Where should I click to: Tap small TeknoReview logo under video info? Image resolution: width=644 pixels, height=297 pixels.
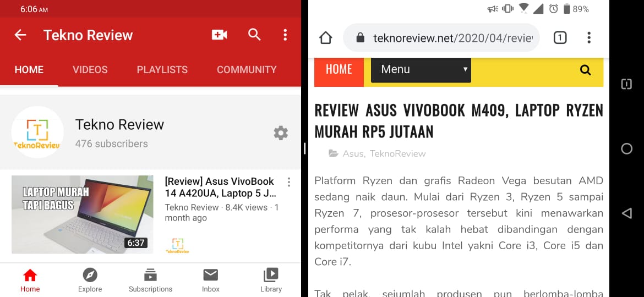(x=177, y=245)
